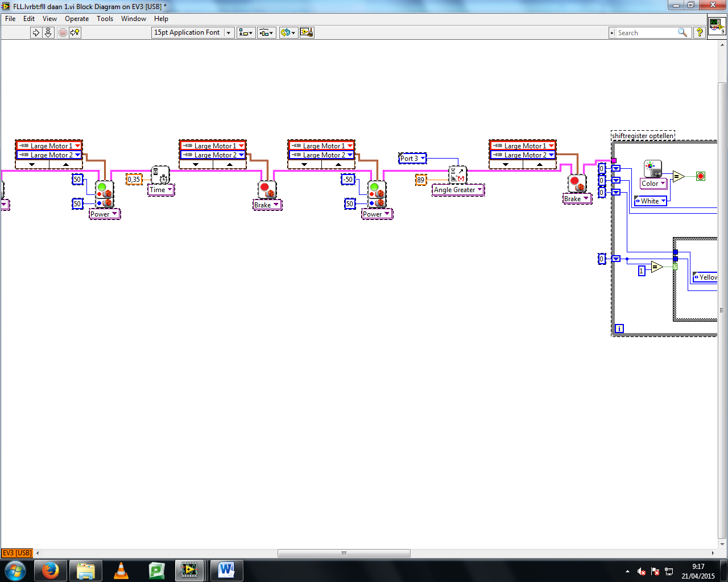Select the red Brake motor block after the Time wait
Image resolution: width=728 pixels, height=582 pixels.
[267, 190]
